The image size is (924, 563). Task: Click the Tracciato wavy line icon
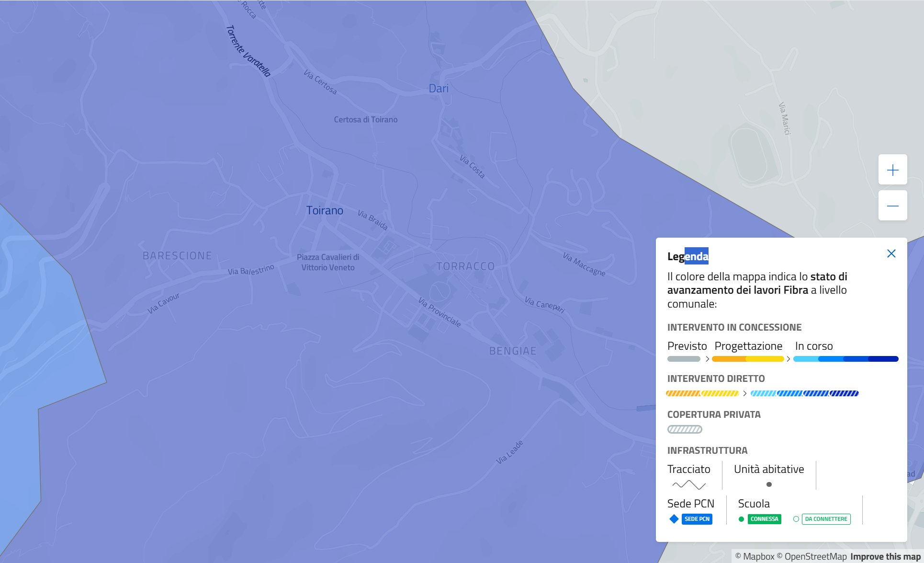688,484
